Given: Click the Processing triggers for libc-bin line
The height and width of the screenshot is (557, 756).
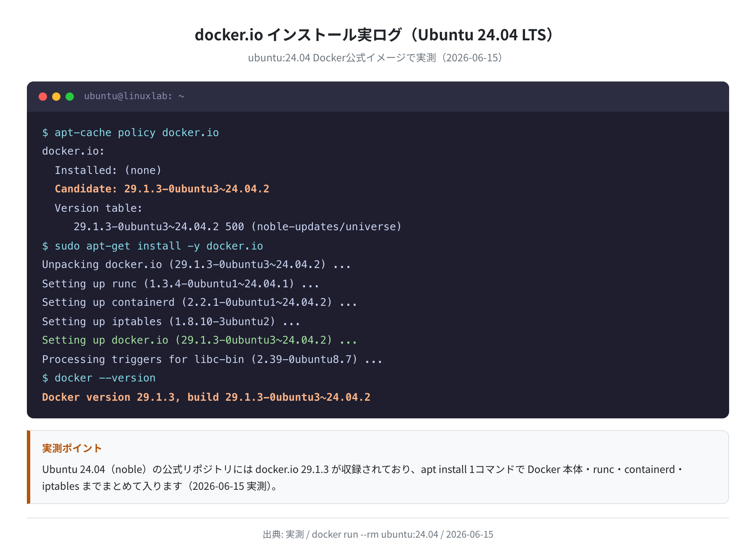Looking at the screenshot, I should pyautogui.click(x=212, y=359).
